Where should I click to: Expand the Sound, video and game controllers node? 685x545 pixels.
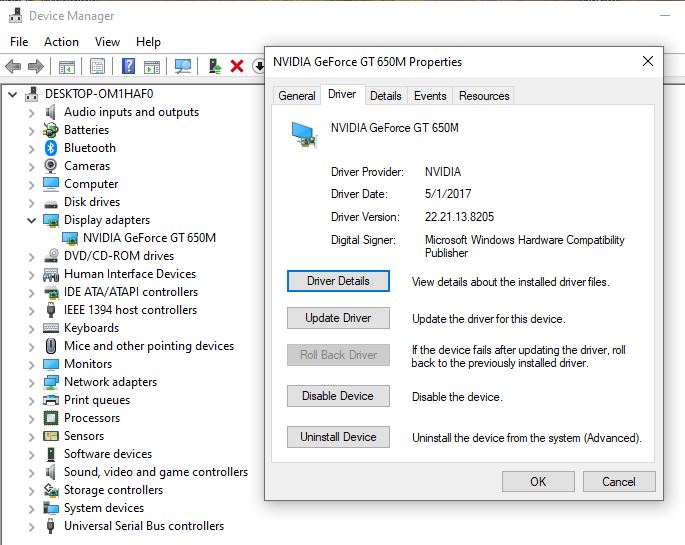pos(31,473)
